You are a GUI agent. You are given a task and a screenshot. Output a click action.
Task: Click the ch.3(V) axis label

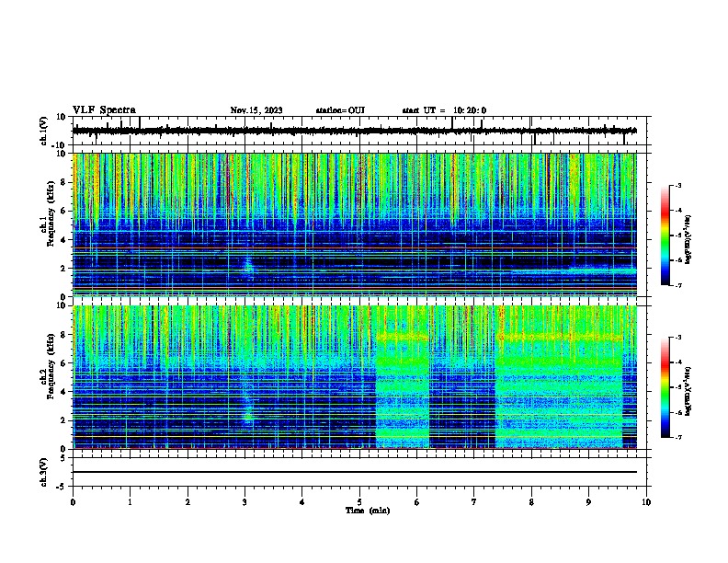click(44, 472)
